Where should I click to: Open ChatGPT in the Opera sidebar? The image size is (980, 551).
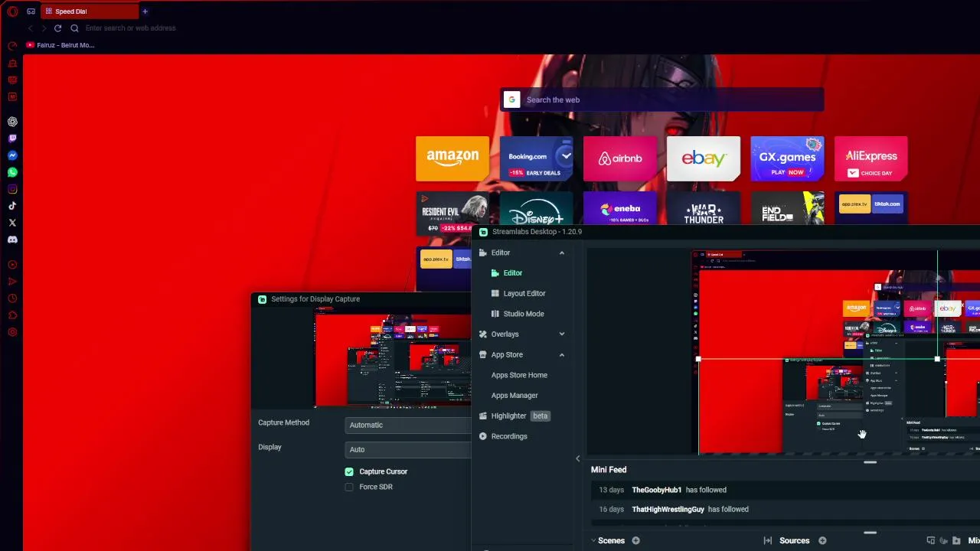12,122
